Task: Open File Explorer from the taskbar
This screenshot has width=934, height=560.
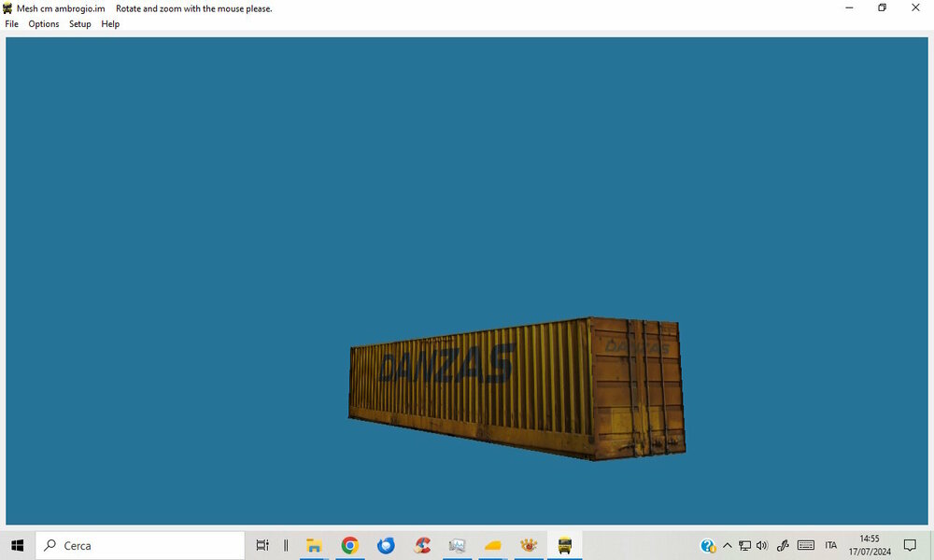Action: (x=314, y=545)
